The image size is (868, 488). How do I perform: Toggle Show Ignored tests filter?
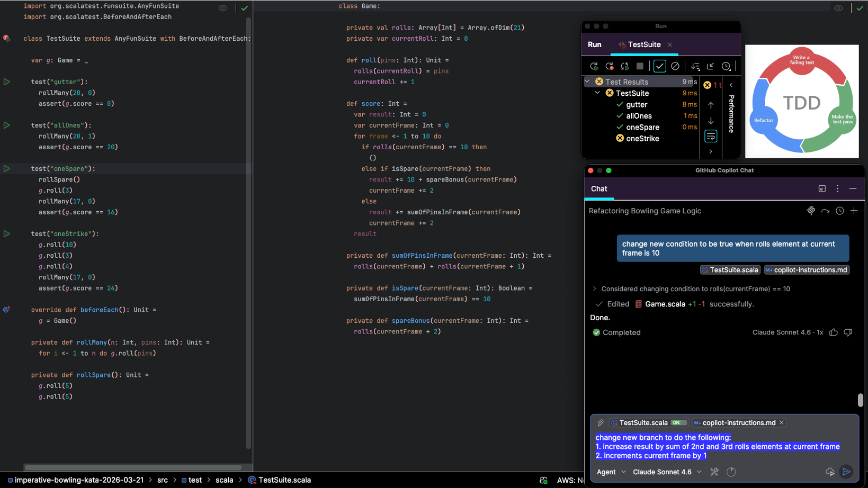pos(675,66)
